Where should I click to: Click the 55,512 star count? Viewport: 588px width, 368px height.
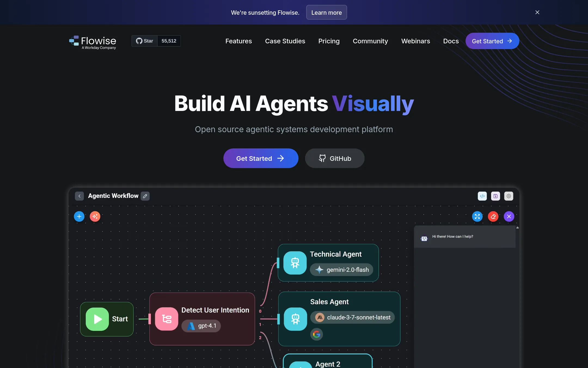pos(169,41)
